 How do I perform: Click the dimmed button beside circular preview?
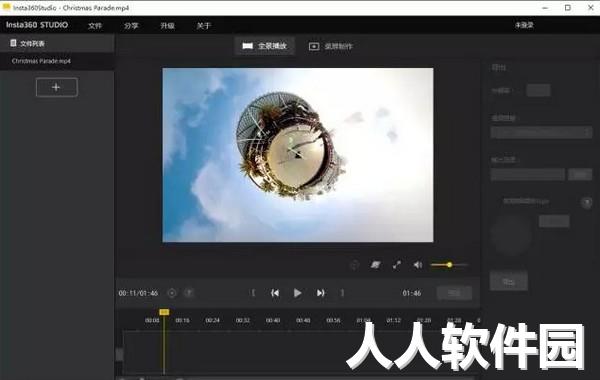click(x=554, y=221)
